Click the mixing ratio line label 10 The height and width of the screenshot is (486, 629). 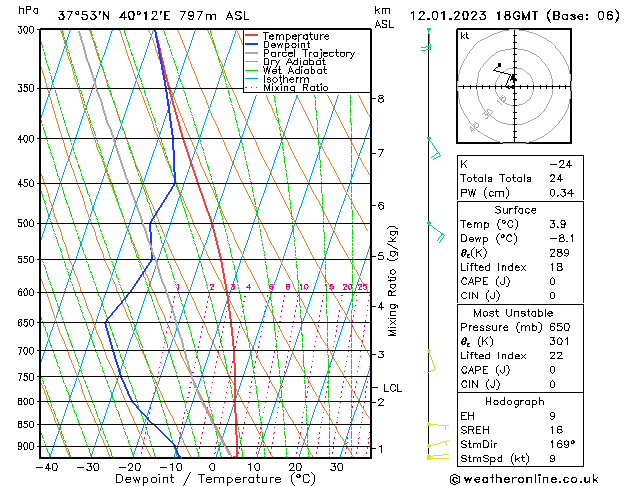tap(304, 287)
